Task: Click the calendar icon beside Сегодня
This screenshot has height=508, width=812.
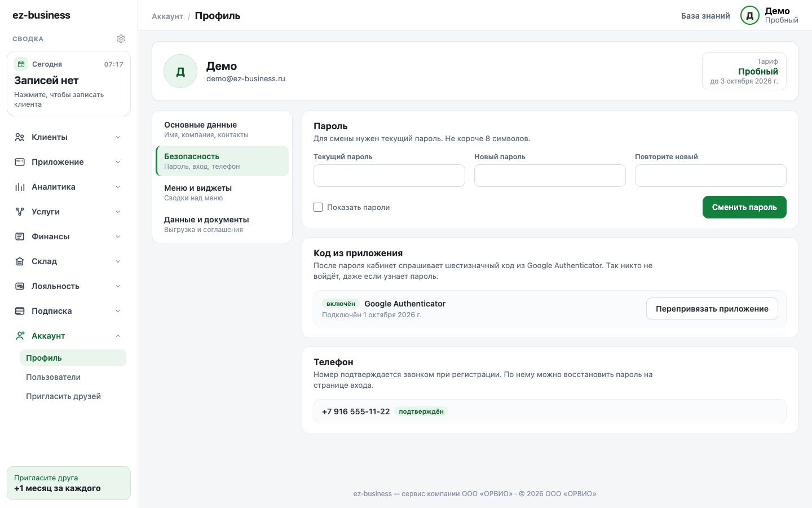Action: point(21,64)
